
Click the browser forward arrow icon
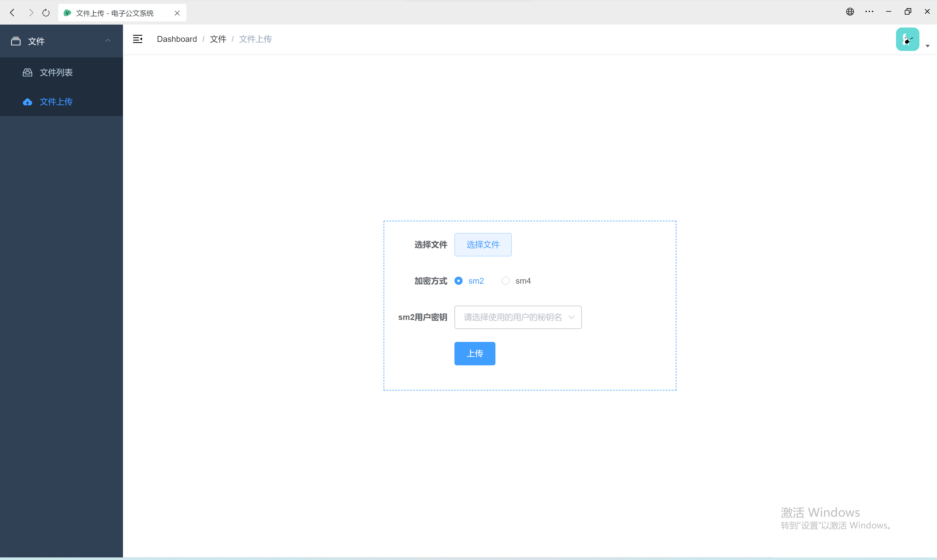coord(31,13)
